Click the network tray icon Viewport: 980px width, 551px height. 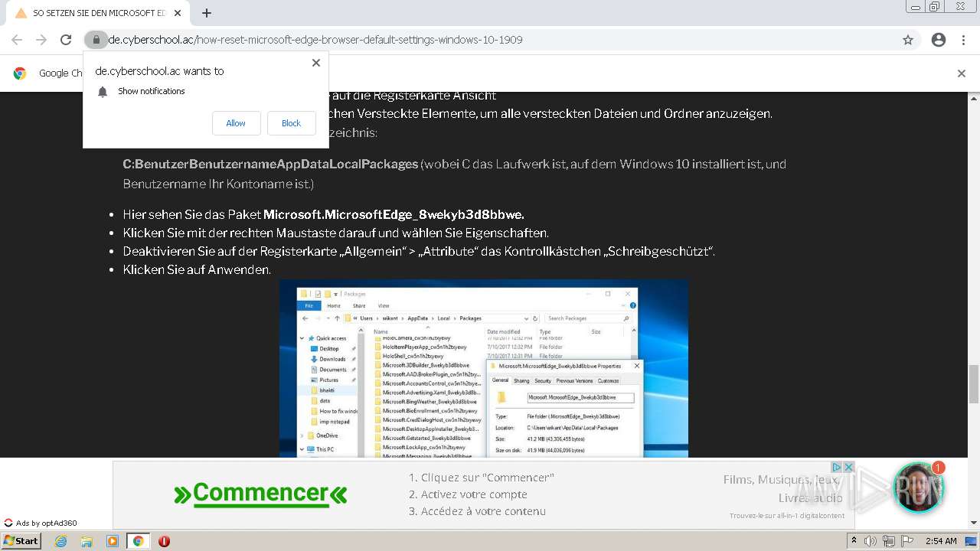click(888, 541)
